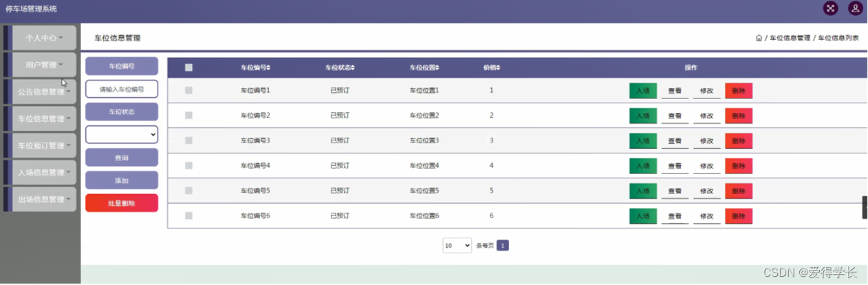Click 修改 for 车位编号5
This screenshot has height=285, width=868.
[706, 191]
